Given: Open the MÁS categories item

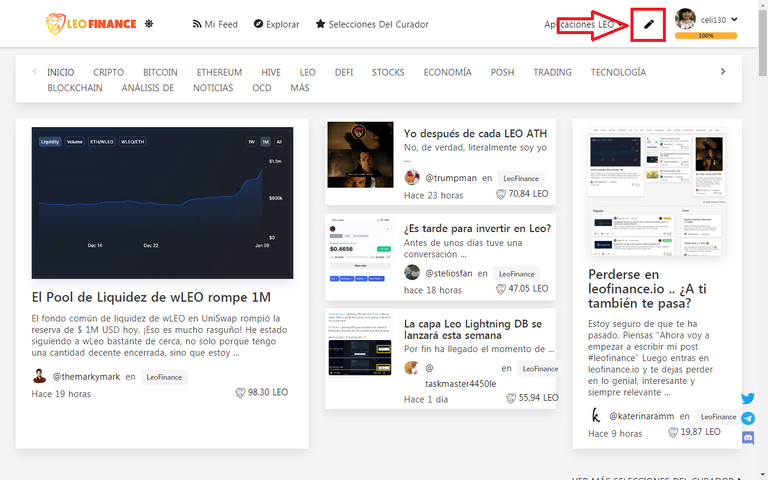Looking at the screenshot, I should point(300,88).
